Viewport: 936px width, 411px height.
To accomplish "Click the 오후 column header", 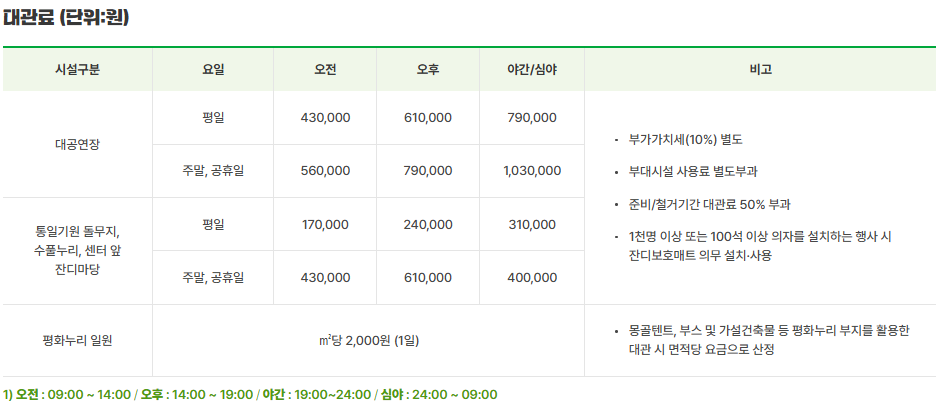I will [428, 69].
